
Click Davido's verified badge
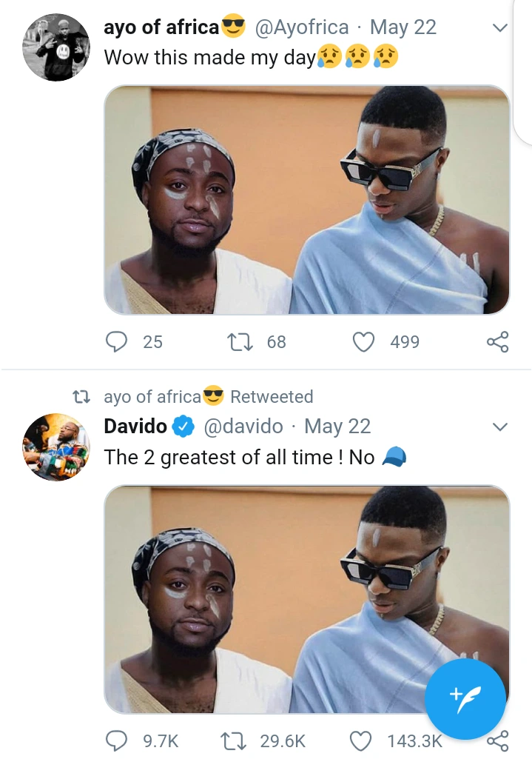(x=183, y=427)
